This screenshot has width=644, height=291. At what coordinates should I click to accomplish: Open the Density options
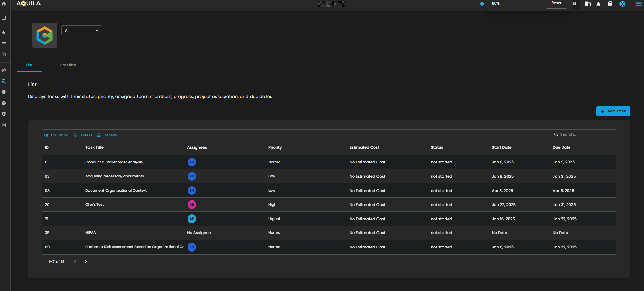tap(107, 135)
